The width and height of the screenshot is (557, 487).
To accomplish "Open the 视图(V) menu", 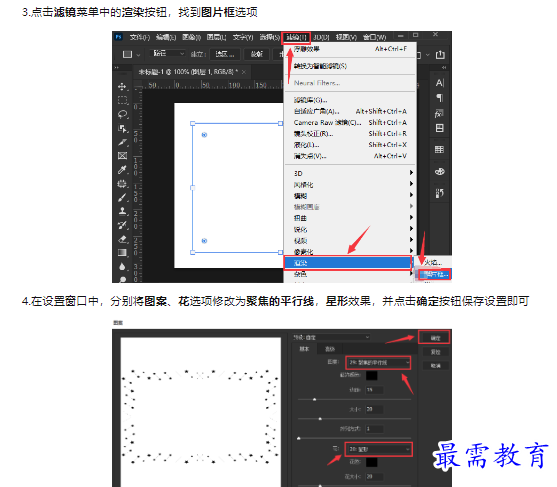I will pos(346,37).
